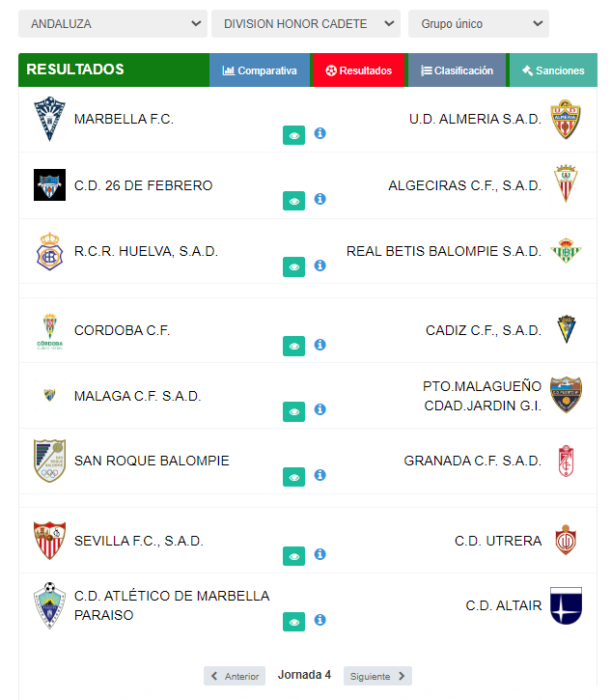Open the ANDALUZA federation dropdown

(113, 23)
